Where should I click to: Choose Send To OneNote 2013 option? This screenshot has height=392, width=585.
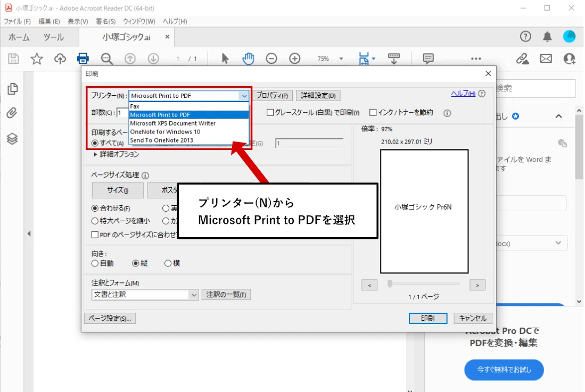point(189,140)
